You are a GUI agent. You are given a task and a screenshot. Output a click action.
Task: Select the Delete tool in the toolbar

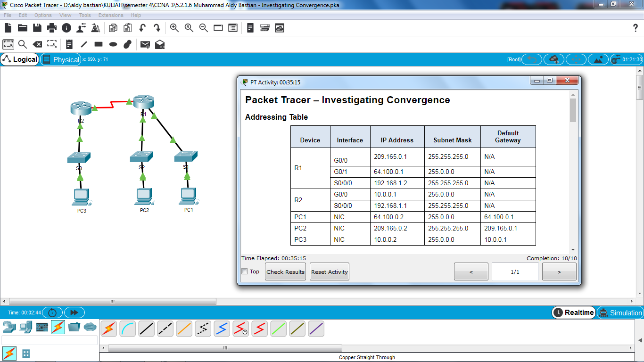pyautogui.click(x=38, y=44)
